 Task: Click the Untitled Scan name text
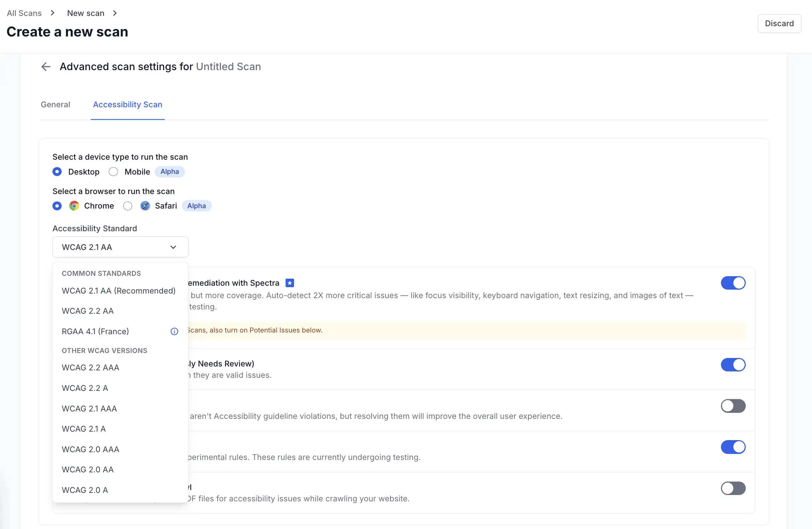pos(229,67)
